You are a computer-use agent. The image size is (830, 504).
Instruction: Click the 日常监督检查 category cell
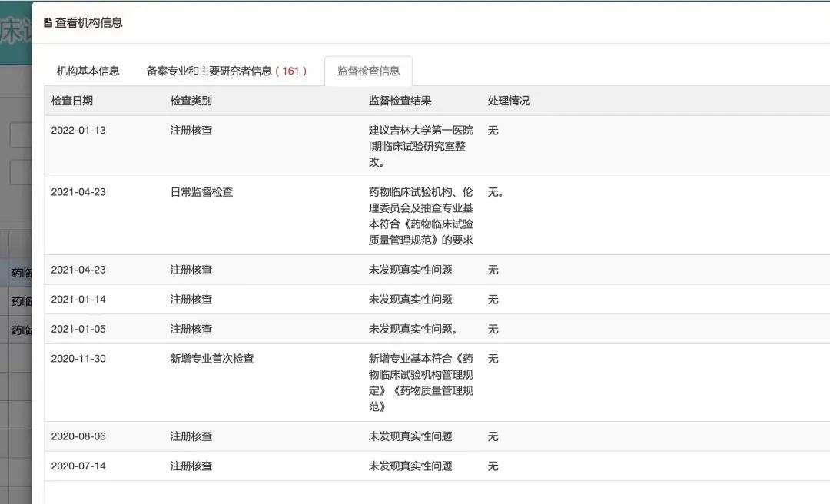tap(201, 192)
